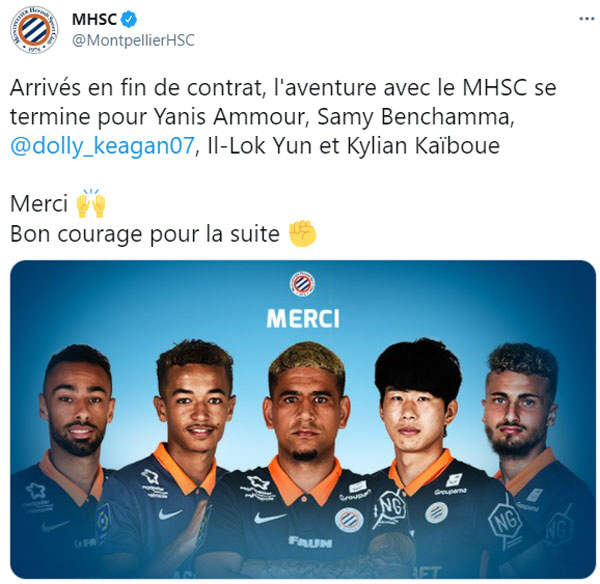Open the three-dot more options menu
Image resolution: width=600 pixels, height=584 pixels.
(586, 19)
